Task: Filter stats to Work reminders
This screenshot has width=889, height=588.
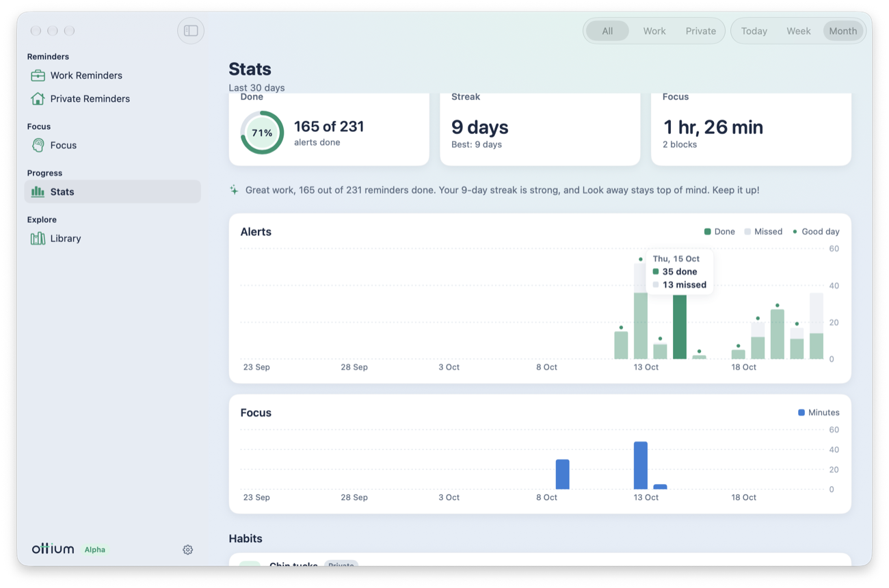Action: 654,31
